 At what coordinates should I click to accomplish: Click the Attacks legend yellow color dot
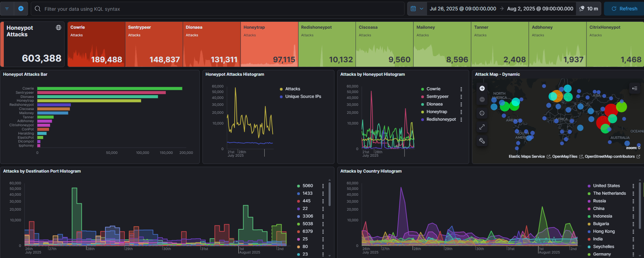tap(281, 89)
